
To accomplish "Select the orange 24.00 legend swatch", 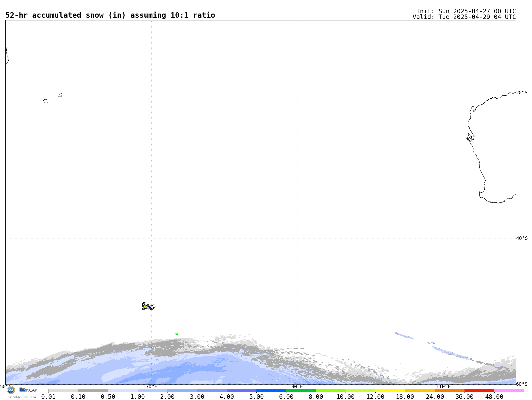I will point(450,391).
